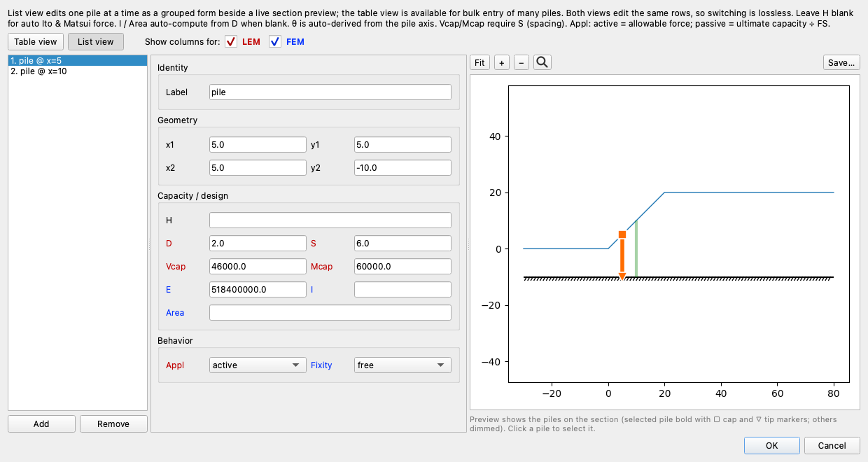
Task: Edit the S spacing field
Action: (402, 243)
